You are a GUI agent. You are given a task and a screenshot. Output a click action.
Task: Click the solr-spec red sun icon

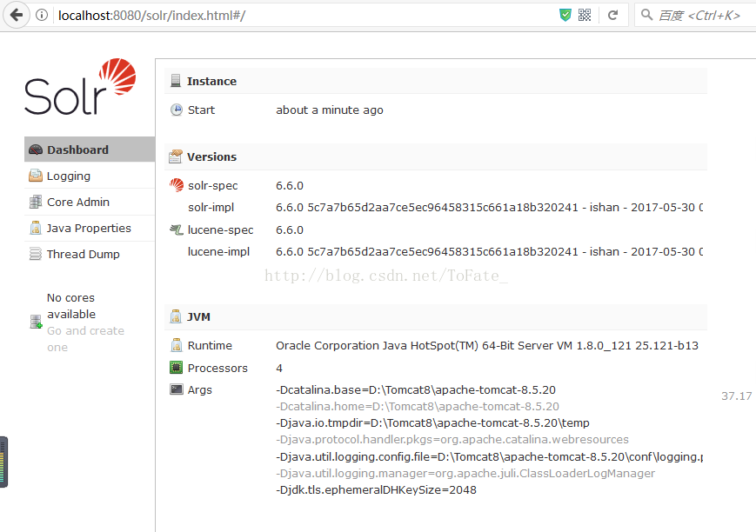coord(177,185)
